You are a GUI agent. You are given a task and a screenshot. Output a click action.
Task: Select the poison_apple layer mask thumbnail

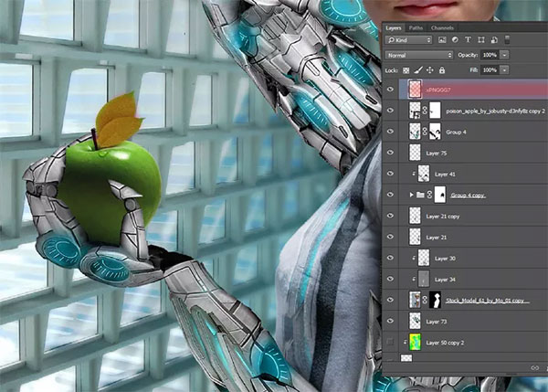click(x=435, y=111)
